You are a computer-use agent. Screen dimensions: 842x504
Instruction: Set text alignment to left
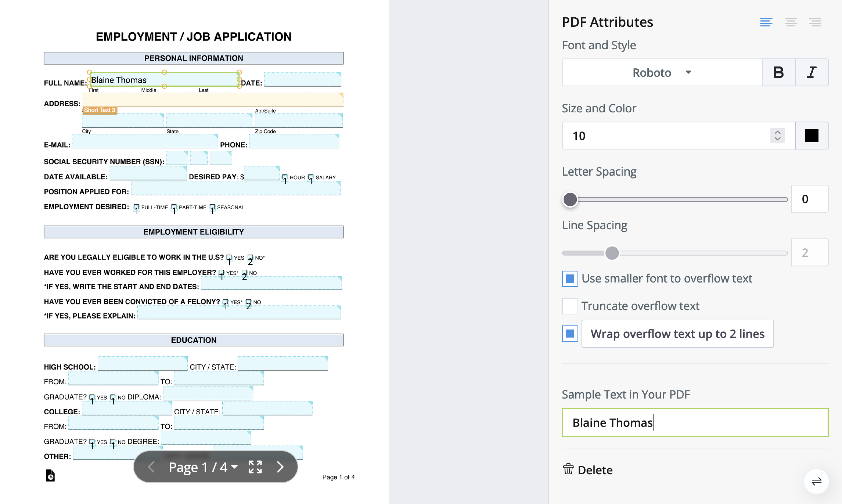766,23
